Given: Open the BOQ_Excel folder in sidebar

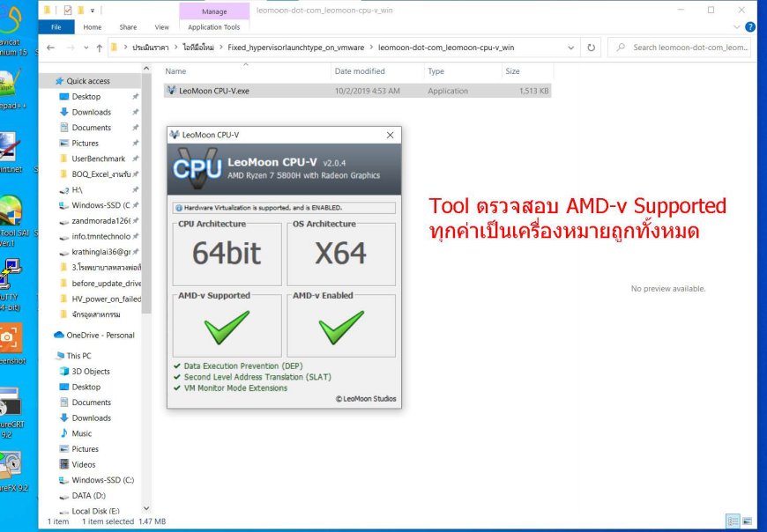Looking at the screenshot, I should coord(101,174).
